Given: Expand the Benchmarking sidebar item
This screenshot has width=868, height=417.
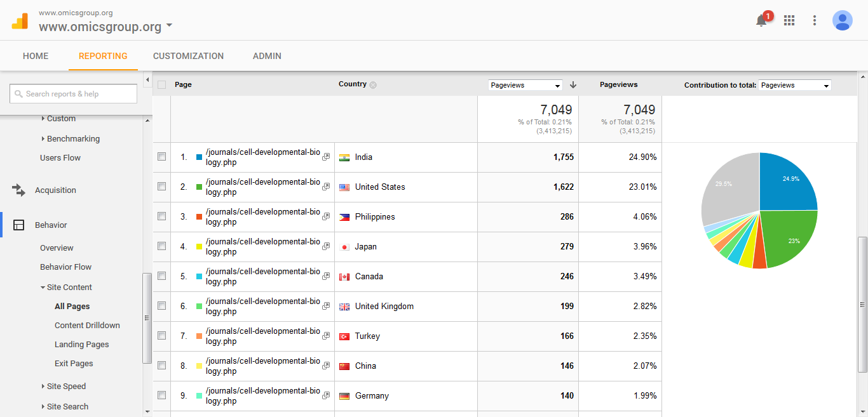Looking at the screenshot, I should (71, 138).
